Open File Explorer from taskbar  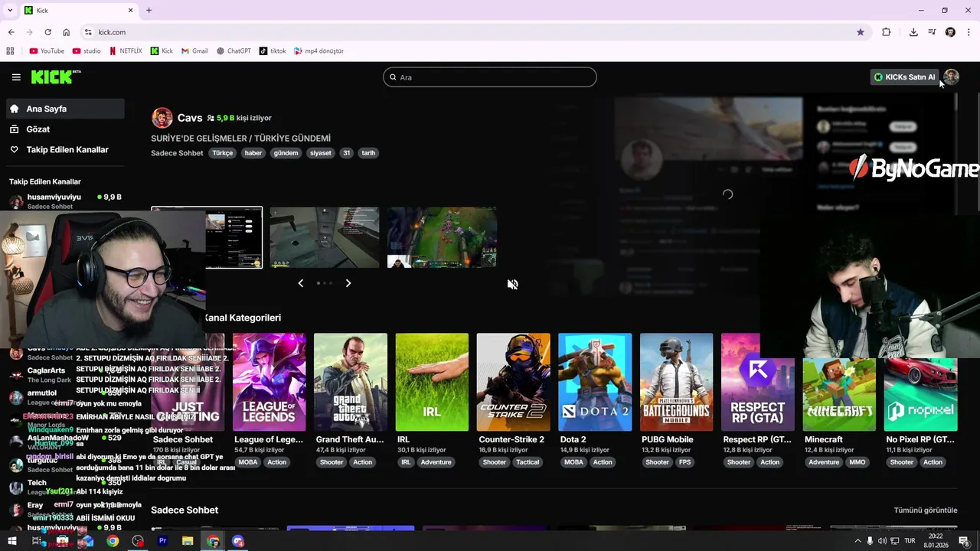pyautogui.click(x=188, y=541)
